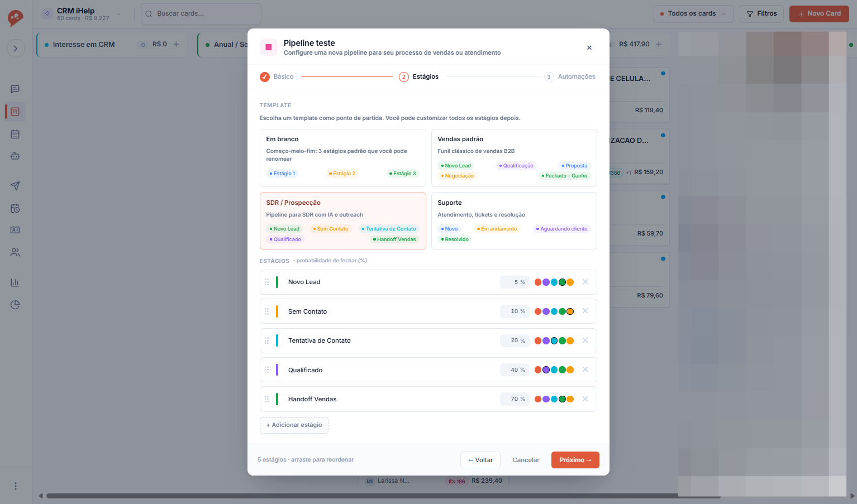Edit the Novo Lead stage name field
Image resolution: width=857 pixels, height=504 pixels.
pyautogui.click(x=390, y=282)
